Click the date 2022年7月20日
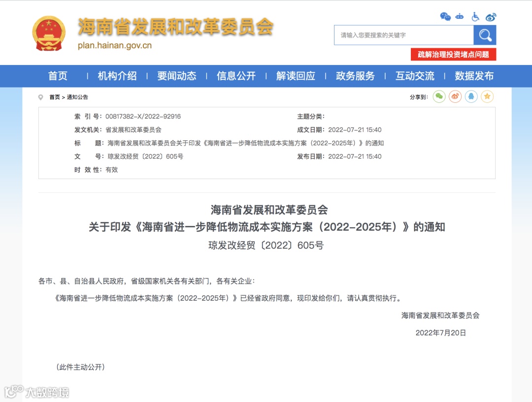 point(440,333)
